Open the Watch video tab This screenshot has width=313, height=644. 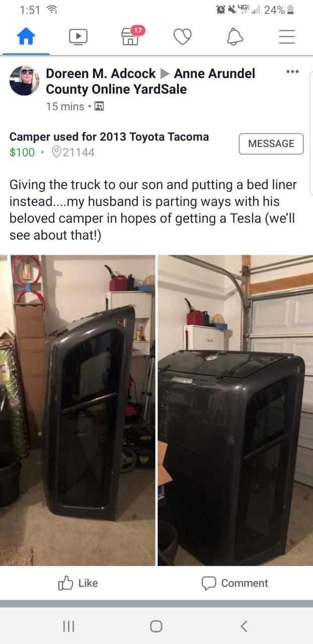78,37
